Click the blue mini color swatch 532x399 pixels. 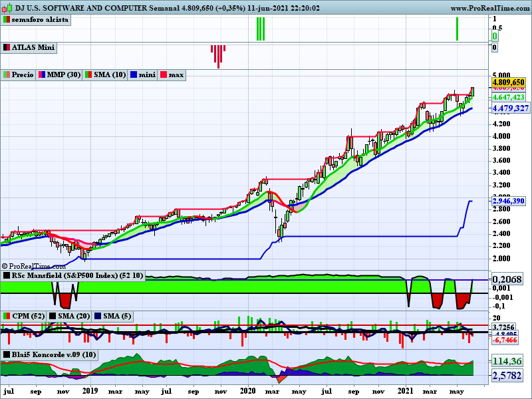(134, 74)
